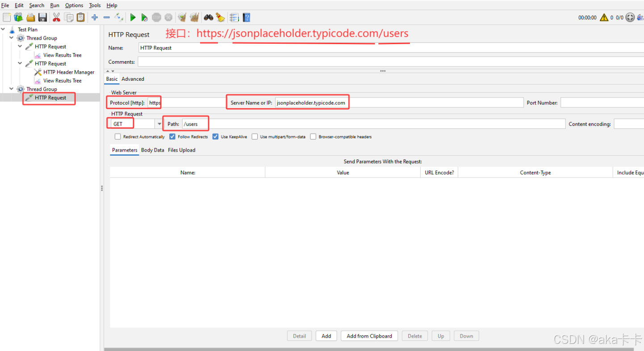The width and height of the screenshot is (644, 351).
Task: Click the Path field containing /users
Action: point(373,124)
